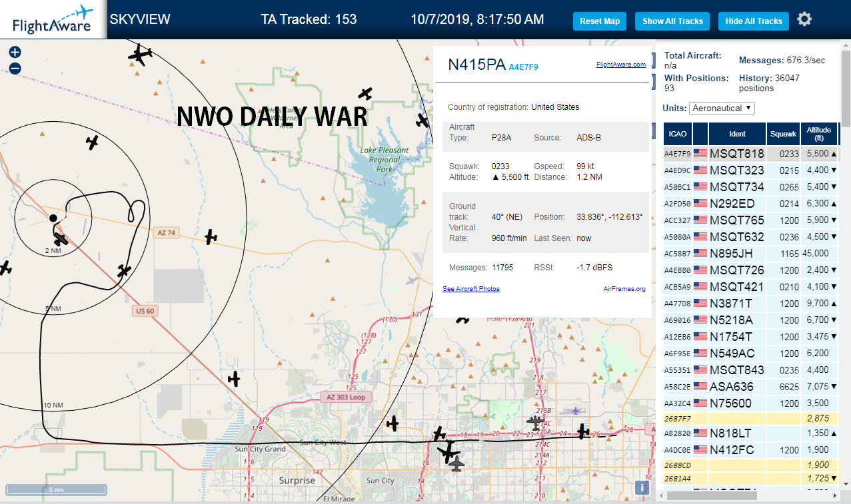This screenshot has height=504, width=851.
Task: Select aircraft icon near exit 26 marker
Action: (584, 431)
